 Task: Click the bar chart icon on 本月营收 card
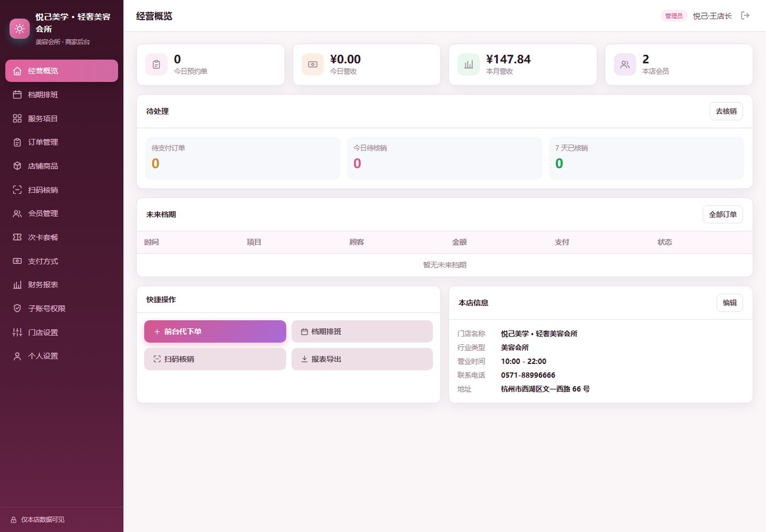tap(468, 65)
